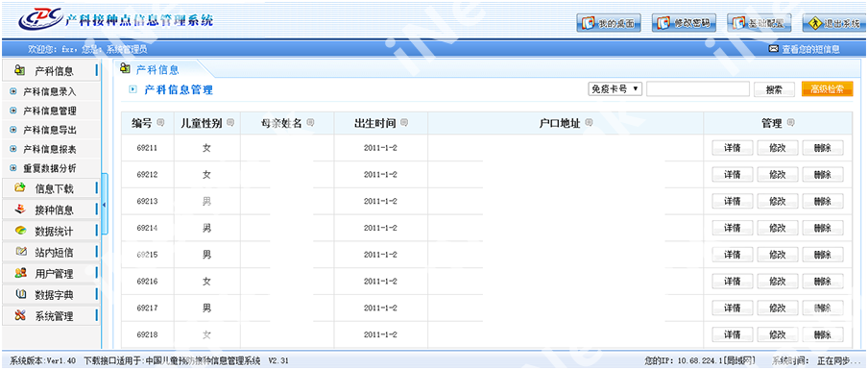Collapse the sidebar with the arrow handle
The image size is (868, 370).
(x=105, y=205)
